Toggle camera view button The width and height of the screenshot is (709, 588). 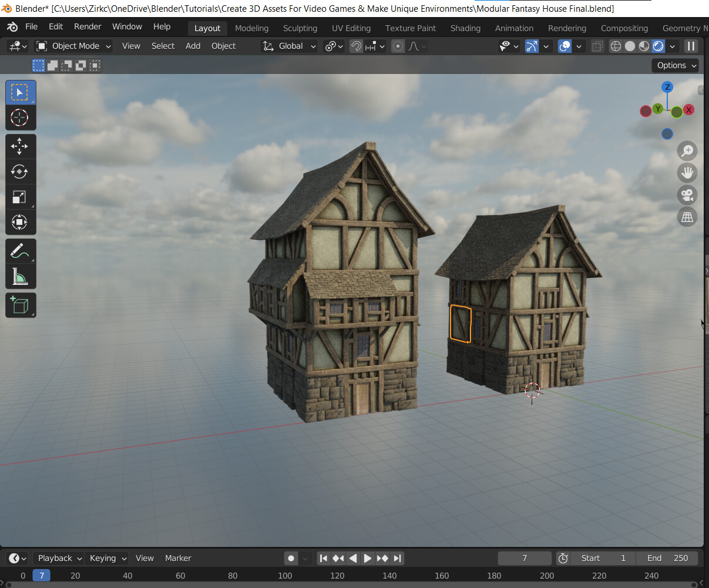tap(687, 195)
